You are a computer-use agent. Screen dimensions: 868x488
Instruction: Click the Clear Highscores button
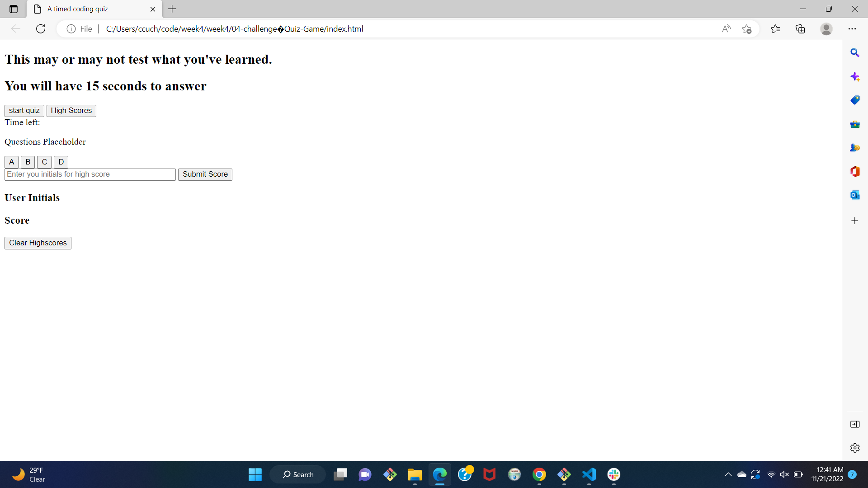coord(38,243)
